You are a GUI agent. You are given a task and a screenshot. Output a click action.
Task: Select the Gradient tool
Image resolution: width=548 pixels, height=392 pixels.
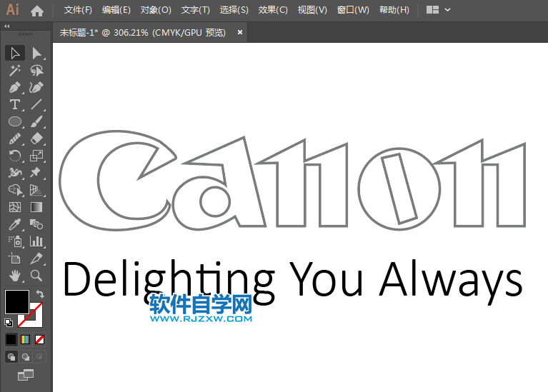[36, 207]
